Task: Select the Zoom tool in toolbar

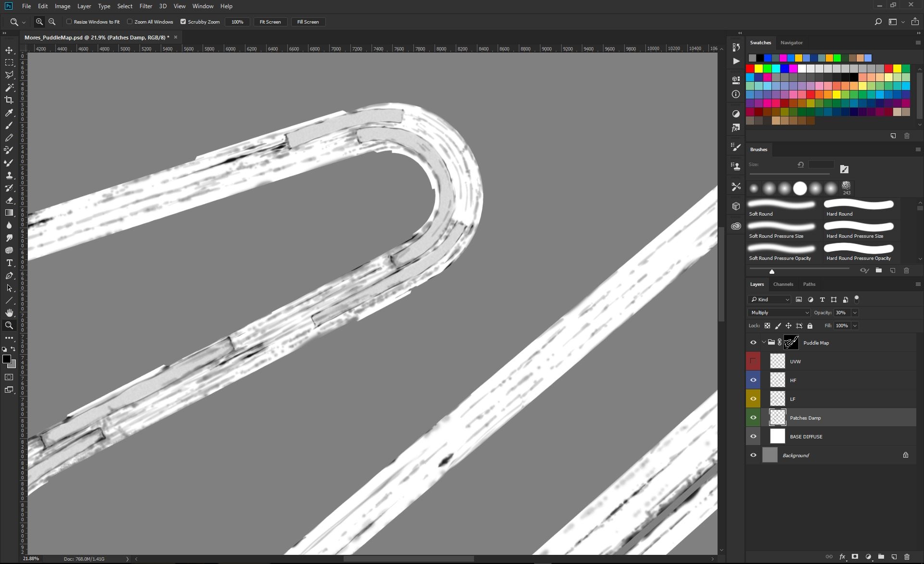Action: (x=9, y=325)
